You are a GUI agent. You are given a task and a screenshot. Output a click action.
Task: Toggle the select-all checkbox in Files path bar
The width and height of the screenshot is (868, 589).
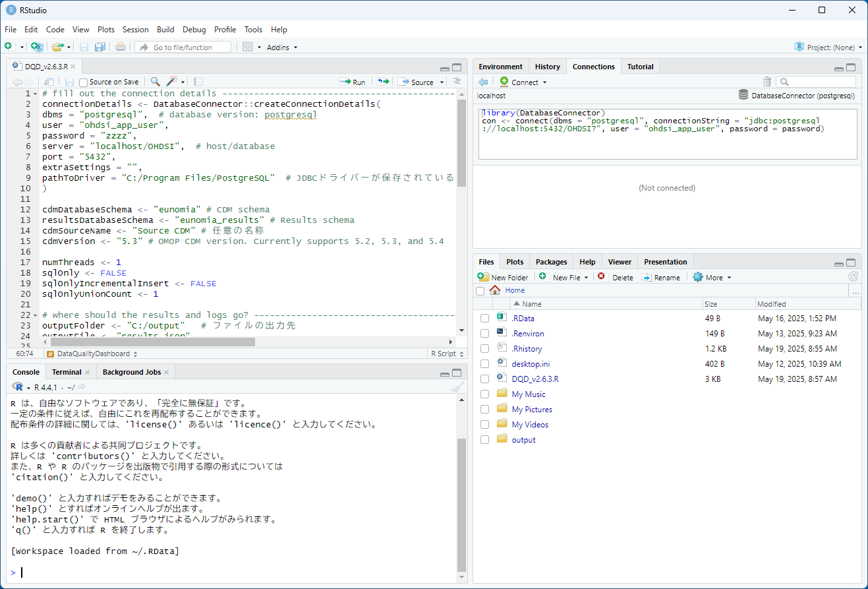pyautogui.click(x=480, y=291)
